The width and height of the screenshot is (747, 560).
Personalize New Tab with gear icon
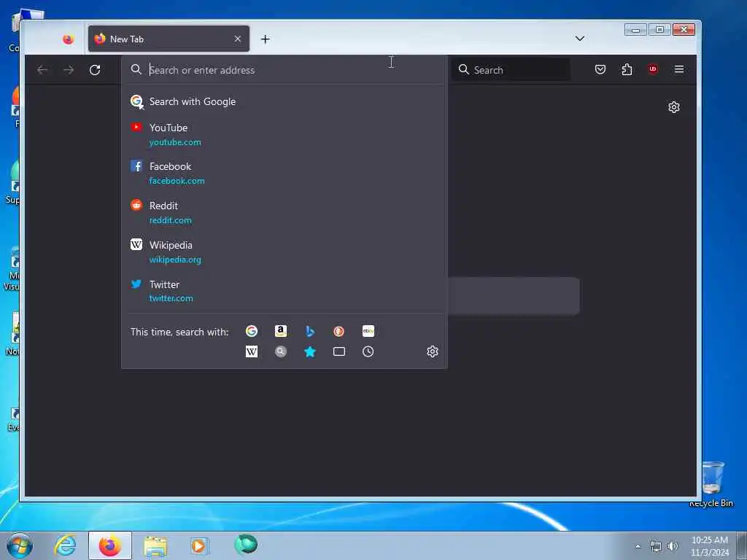point(673,107)
